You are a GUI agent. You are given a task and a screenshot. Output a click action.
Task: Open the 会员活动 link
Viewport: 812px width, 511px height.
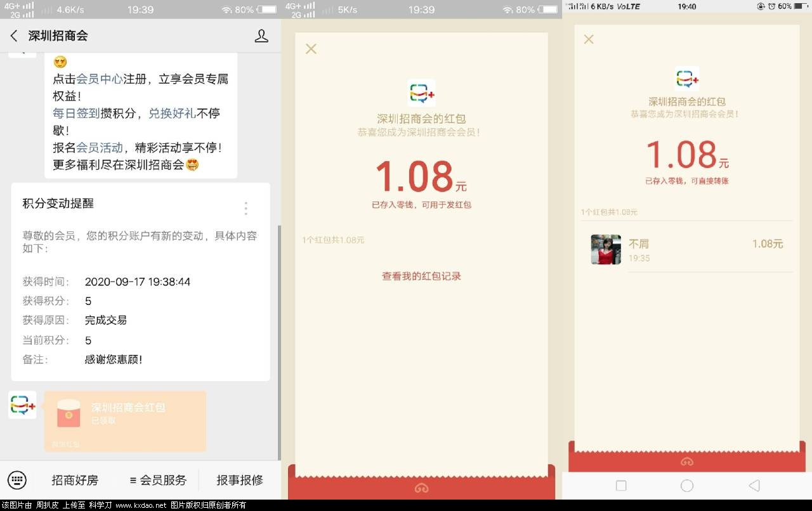coord(100,148)
